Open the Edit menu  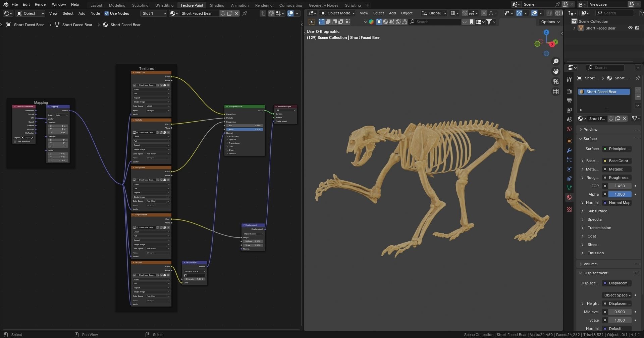click(x=26, y=4)
